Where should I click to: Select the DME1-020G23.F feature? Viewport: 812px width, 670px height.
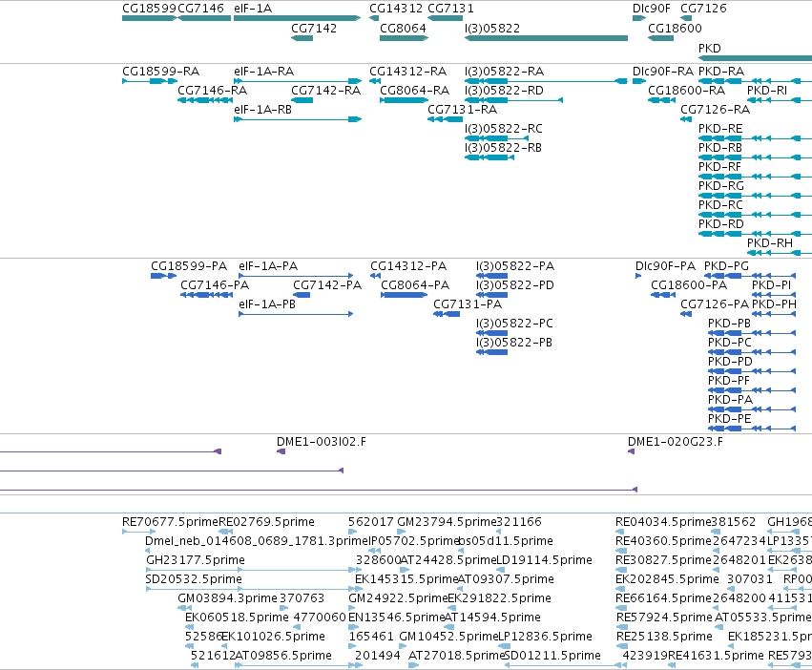click(676, 442)
